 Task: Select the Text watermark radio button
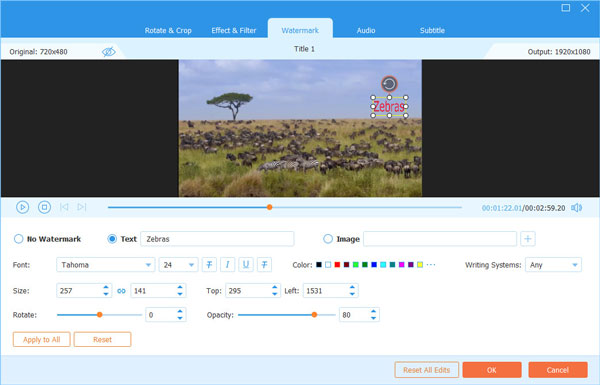tap(112, 239)
